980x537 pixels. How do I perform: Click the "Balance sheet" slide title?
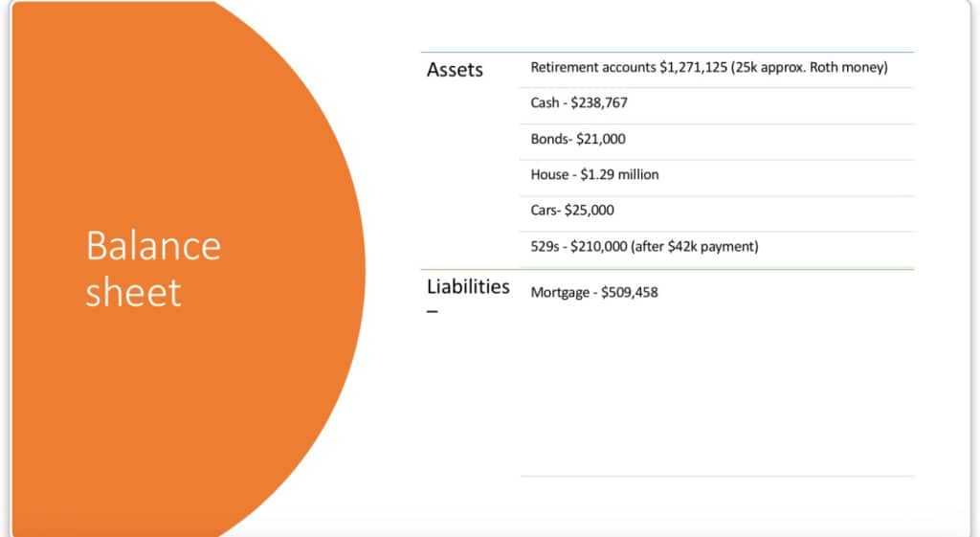click(153, 269)
